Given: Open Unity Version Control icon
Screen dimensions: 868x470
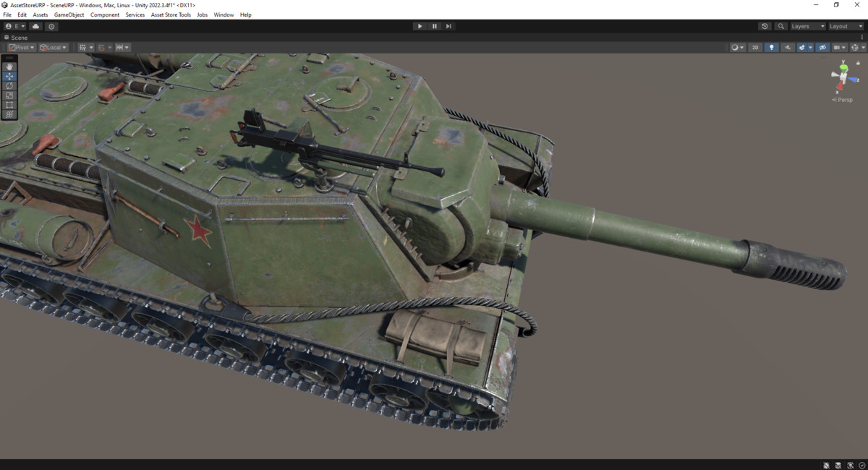Looking at the screenshot, I should (x=51, y=26).
